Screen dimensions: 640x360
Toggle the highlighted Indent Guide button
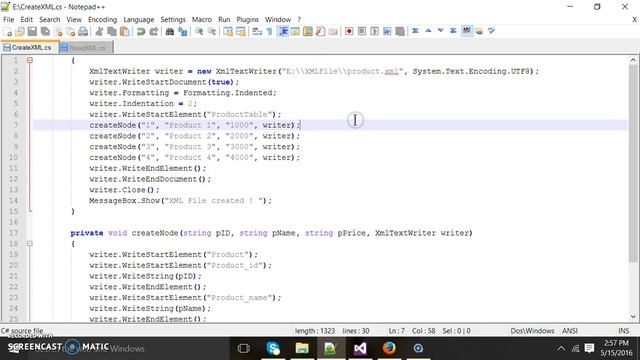point(282,31)
